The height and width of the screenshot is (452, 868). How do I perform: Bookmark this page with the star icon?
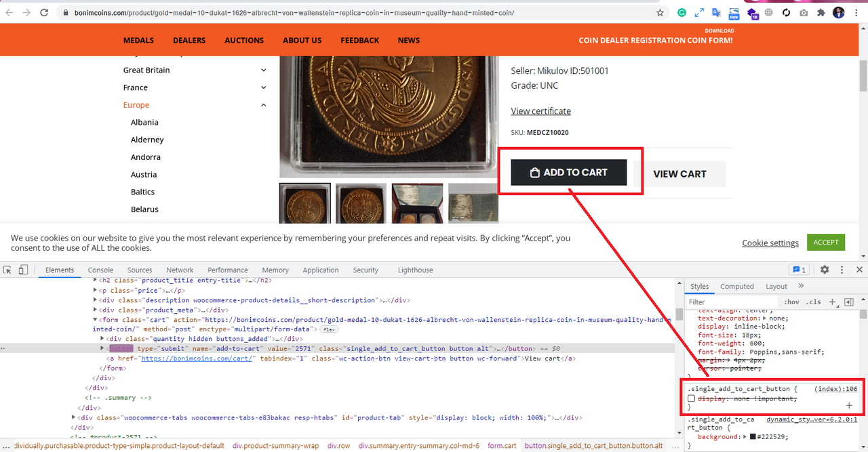[660, 12]
